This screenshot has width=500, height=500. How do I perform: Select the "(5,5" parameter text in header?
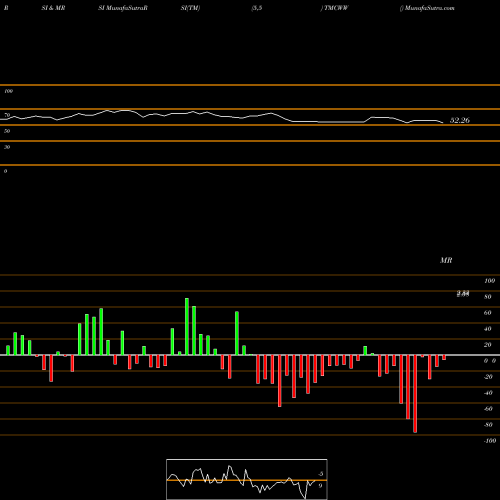point(257,8)
